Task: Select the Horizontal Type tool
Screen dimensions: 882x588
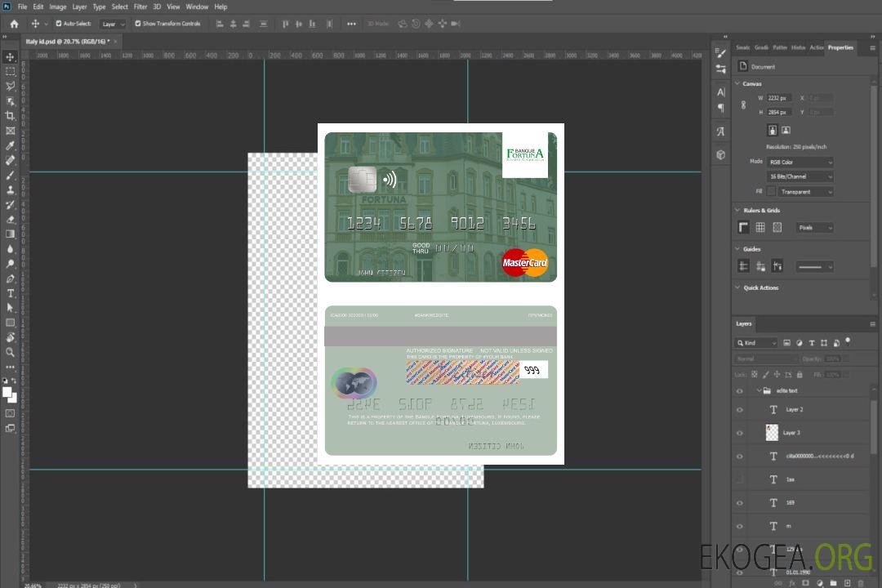Action: click(10, 293)
